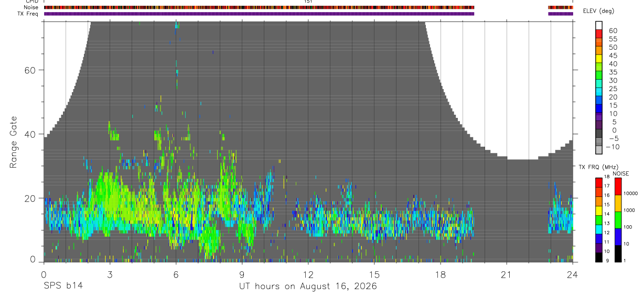Screen dimensions: 644x297
Task: Select the white top elevation colorbar box
Action: (598, 25)
